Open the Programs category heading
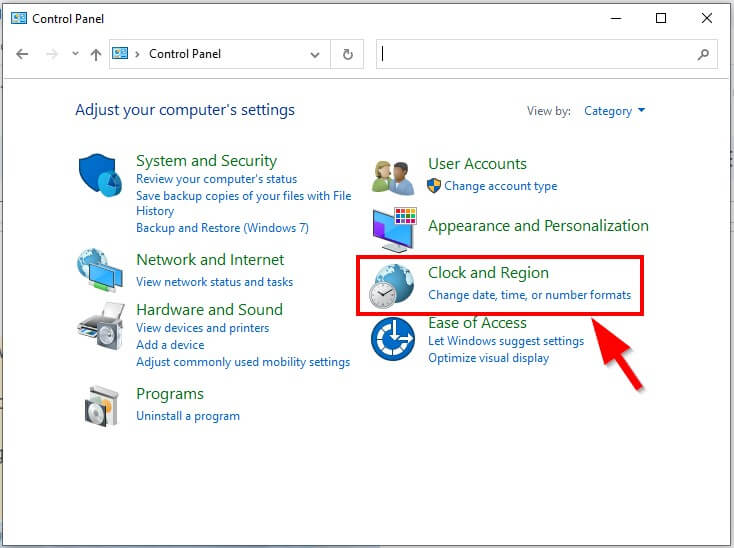 [x=170, y=394]
